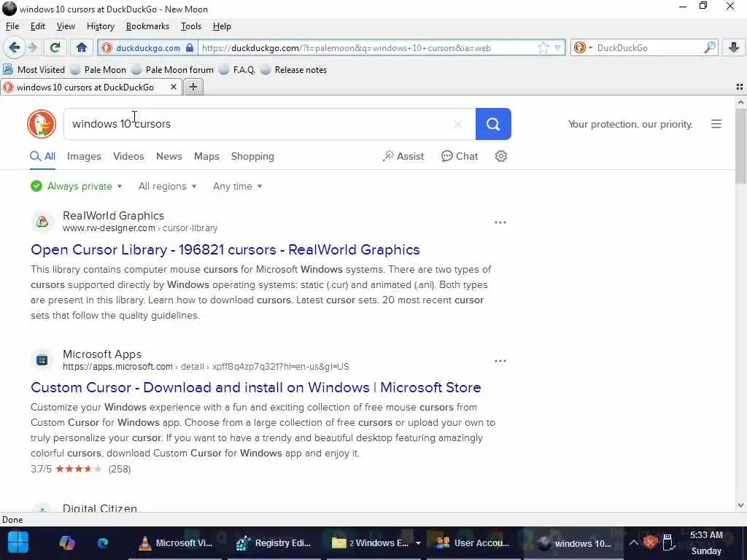Expand the All regions dropdown
The image size is (747, 560).
click(167, 186)
